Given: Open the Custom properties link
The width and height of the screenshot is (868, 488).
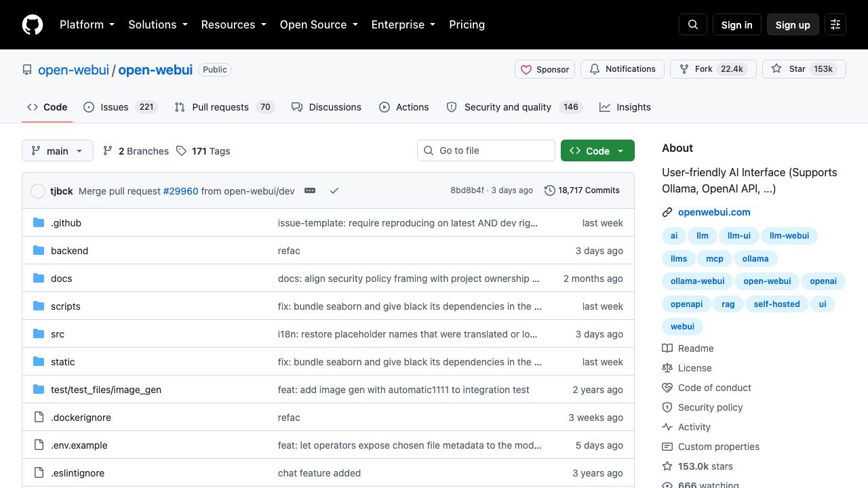Looking at the screenshot, I should pos(711,447).
